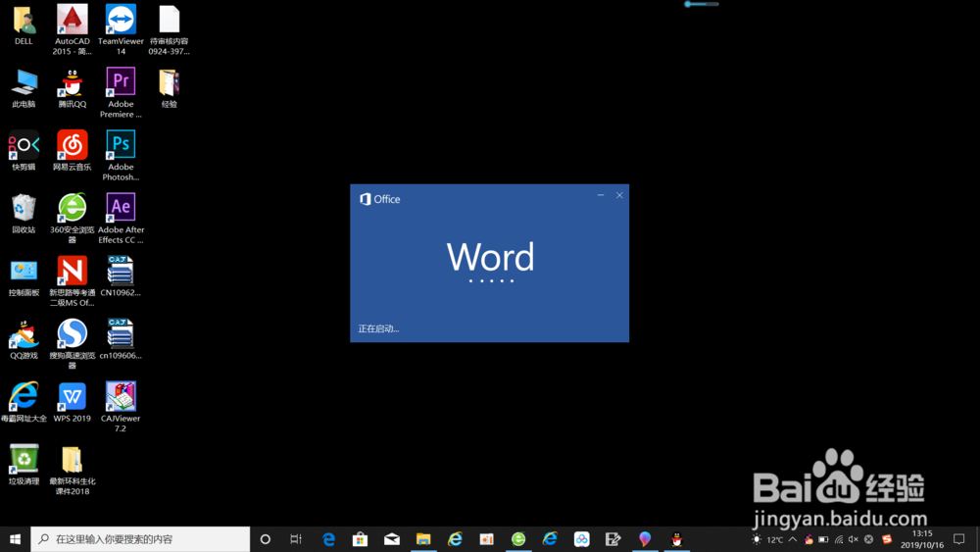Close the Word splash screen

[x=619, y=195]
